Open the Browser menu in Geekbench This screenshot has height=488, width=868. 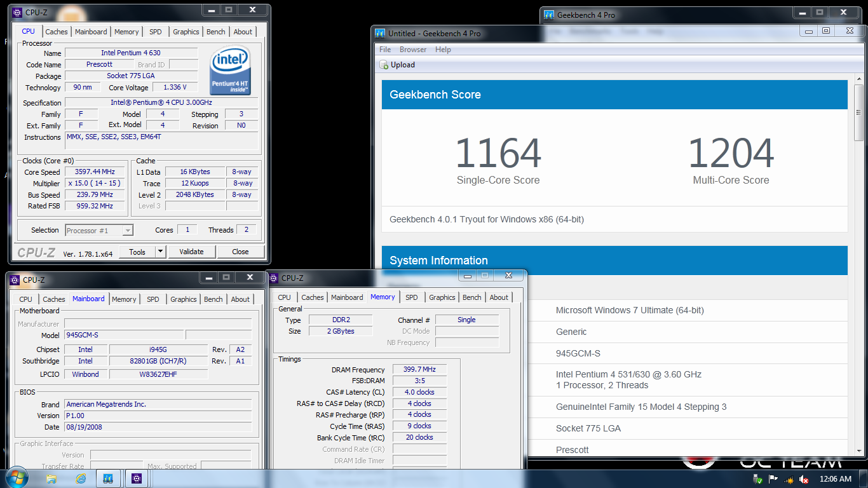tap(413, 50)
